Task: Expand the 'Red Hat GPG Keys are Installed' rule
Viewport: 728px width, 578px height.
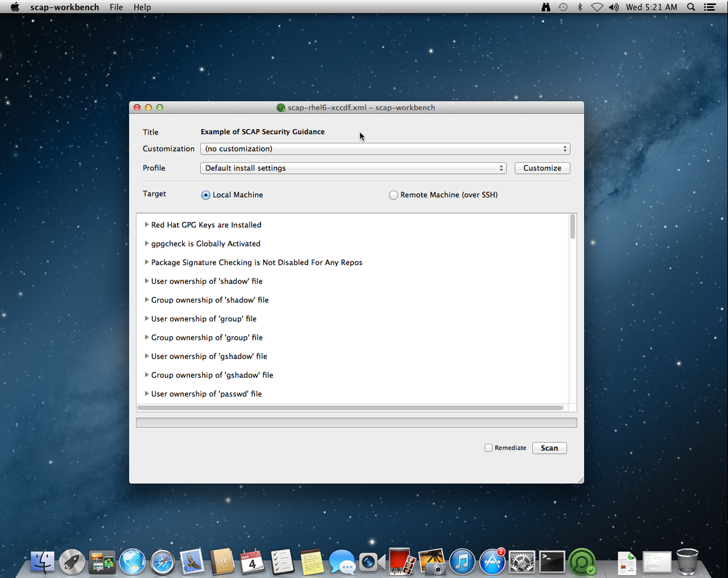Action: [146, 224]
